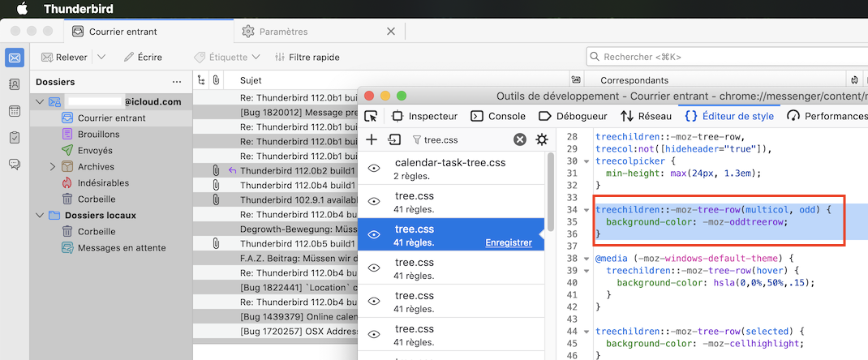
Task: Open the Thunderbird 112.0b5 build1 message
Action: tap(276, 243)
